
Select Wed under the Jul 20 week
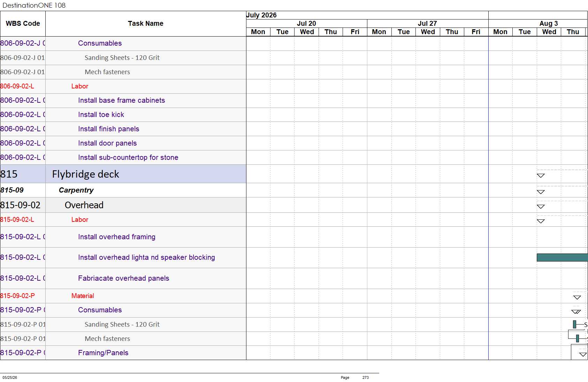click(x=307, y=32)
